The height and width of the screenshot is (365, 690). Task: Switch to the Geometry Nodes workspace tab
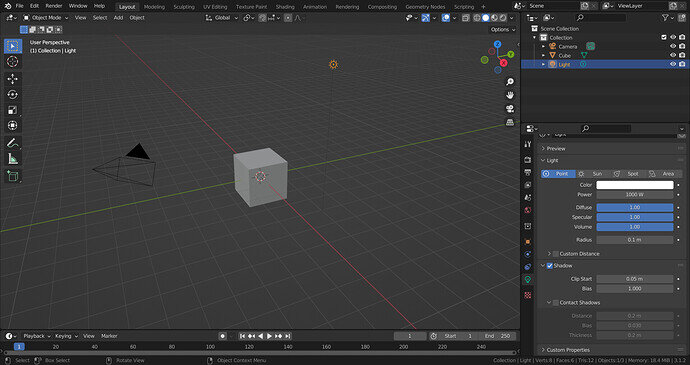(x=425, y=7)
